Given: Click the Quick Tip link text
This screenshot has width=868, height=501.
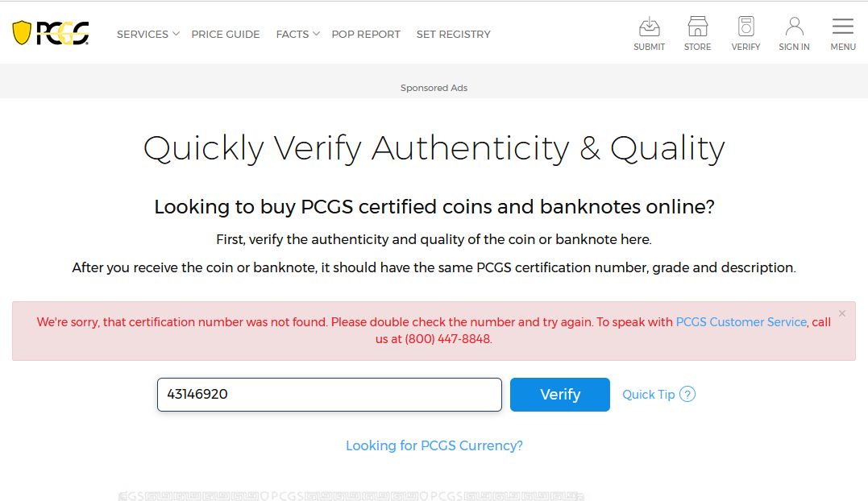Looking at the screenshot, I should coord(648,394).
